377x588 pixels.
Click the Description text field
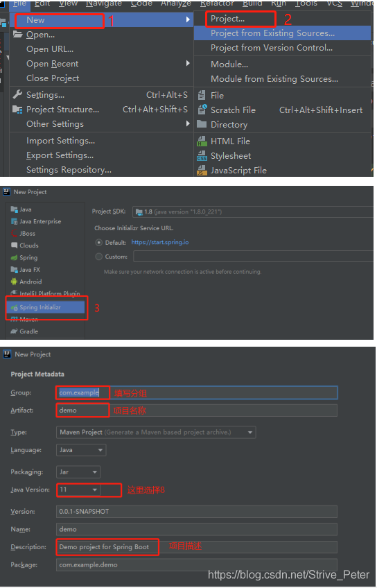pyautogui.click(x=196, y=547)
